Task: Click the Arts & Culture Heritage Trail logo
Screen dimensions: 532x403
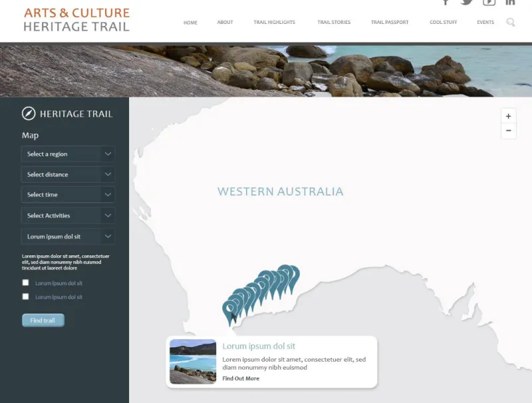Action: coord(76,19)
